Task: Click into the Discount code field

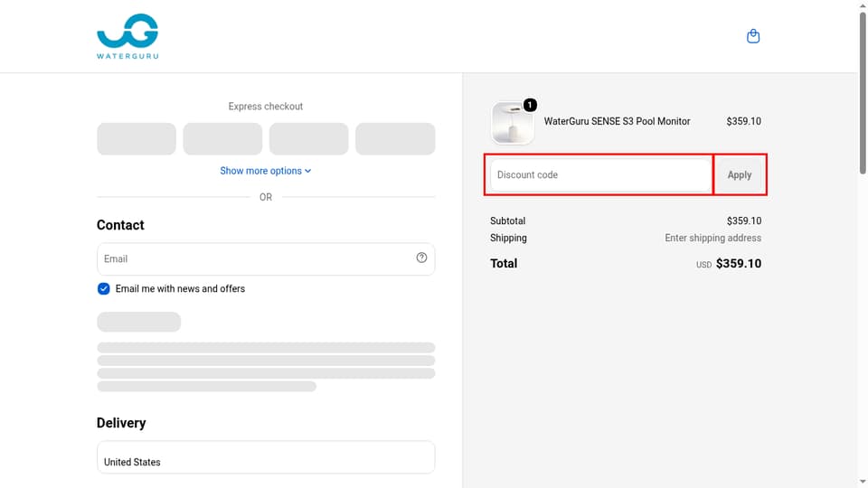Action: click(600, 174)
